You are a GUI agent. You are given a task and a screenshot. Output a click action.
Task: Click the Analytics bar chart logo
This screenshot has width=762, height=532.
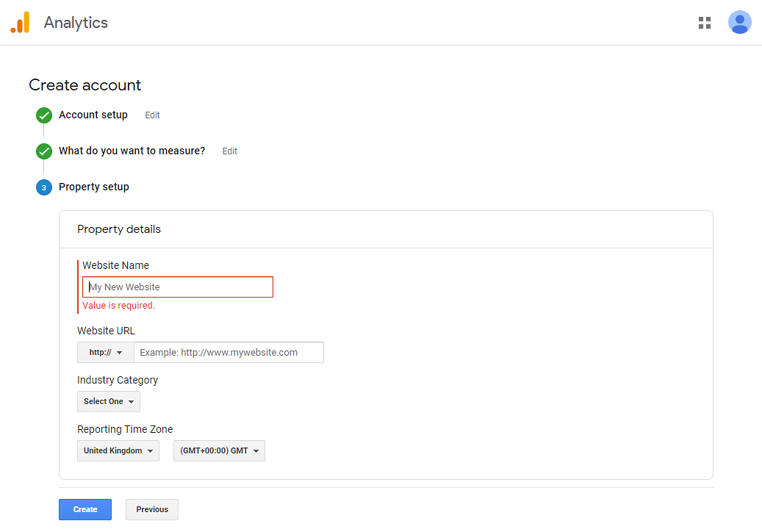20,23
